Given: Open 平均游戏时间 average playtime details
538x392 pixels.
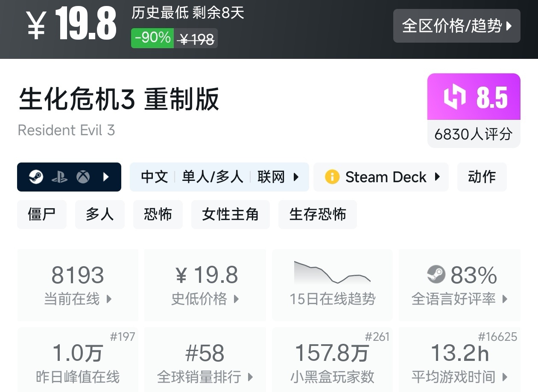Looking at the screenshot, I should 459,360.
